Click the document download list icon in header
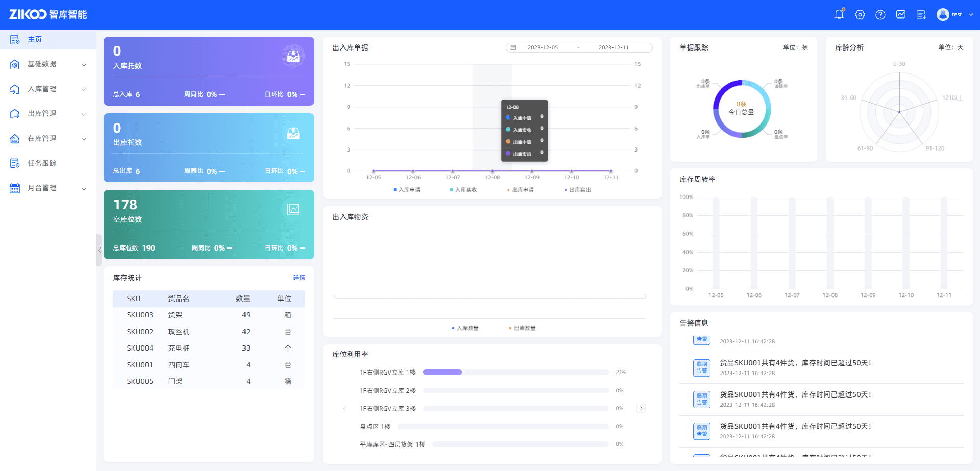Screen dimensions: 980x471 921,15
